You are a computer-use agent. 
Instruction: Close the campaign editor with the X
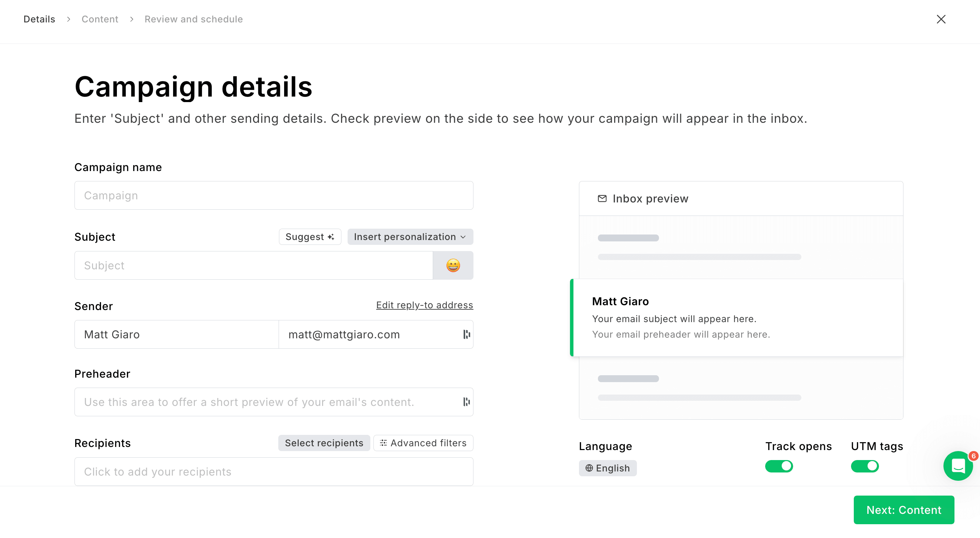[x=941, y=19]
